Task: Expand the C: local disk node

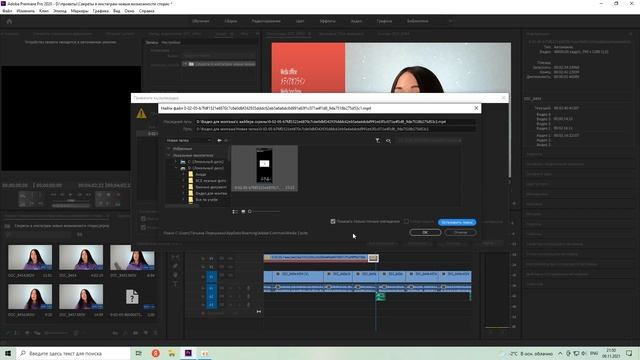Action: pos(176,162)
